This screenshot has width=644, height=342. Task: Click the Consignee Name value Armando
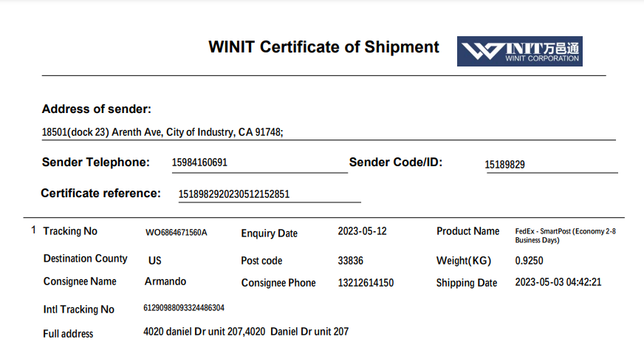pyautogui.click(x=165, y=281)
